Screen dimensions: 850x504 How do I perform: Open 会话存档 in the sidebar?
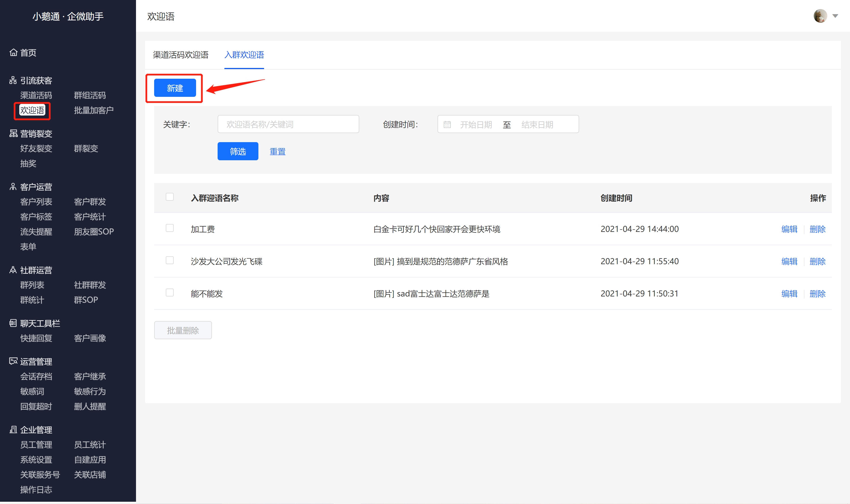coord(36,376)
